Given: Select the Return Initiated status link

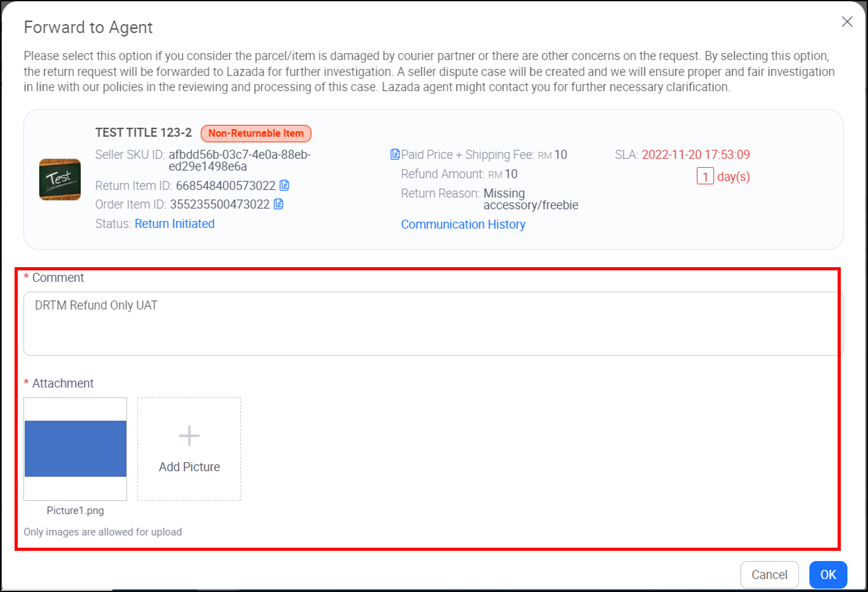Looking at the screenshot, I should tap(174, 224).
